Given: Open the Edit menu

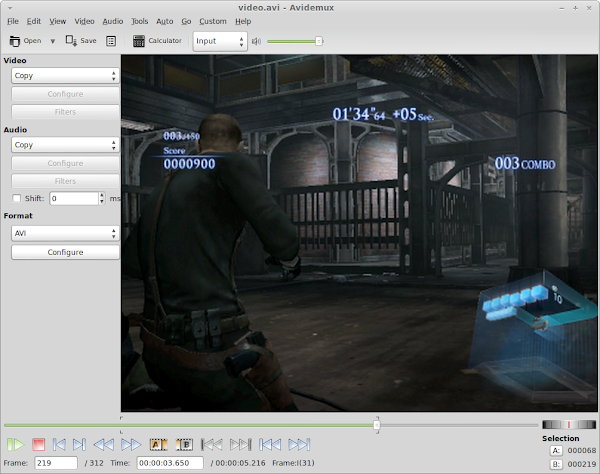Looking at the screenshot, I should pos(34,21).
